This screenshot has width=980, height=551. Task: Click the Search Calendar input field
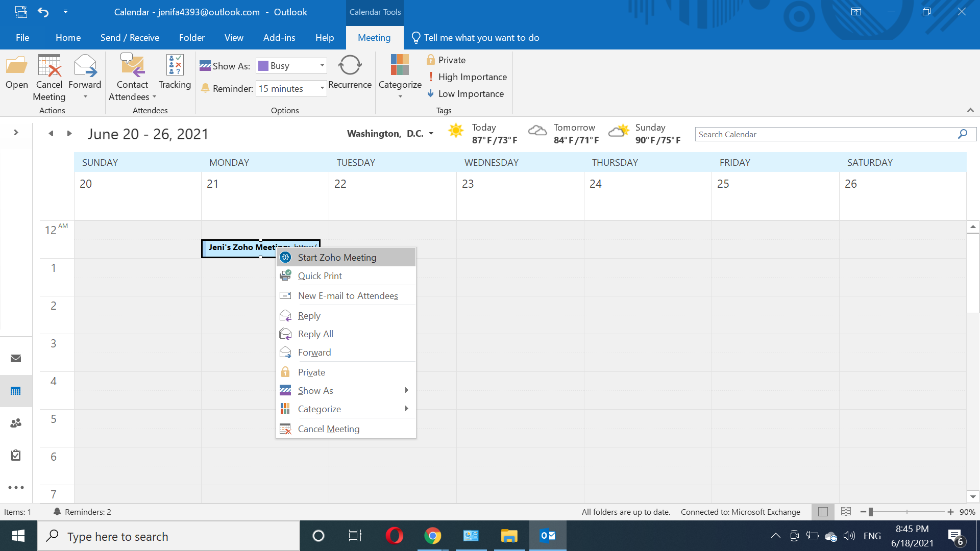pos(824,134)
